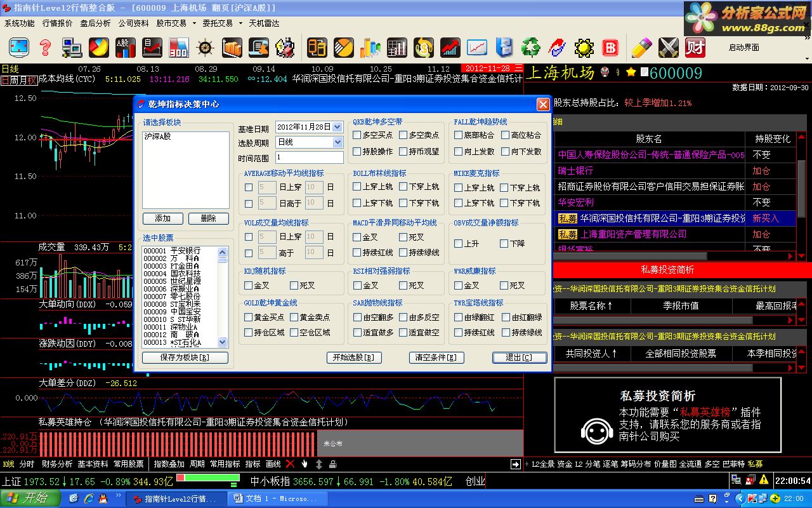Image resolution: width=812 pixels, height=508 pixels.
Task: Open the 天机雷达 menu
Action: pos(264,23)
